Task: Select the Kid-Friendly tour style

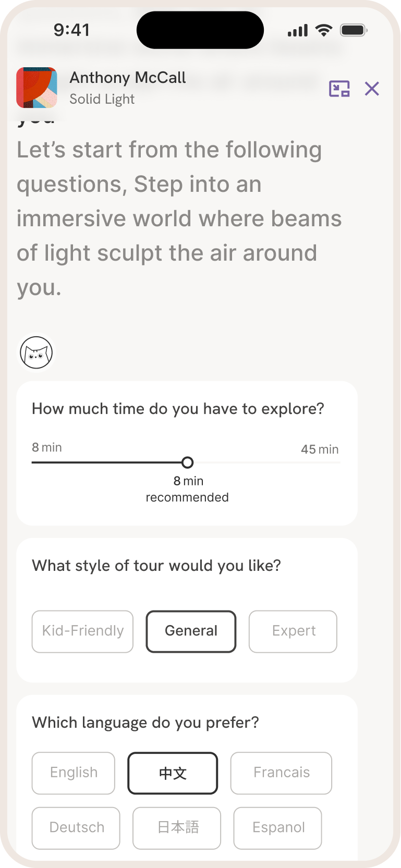Action: (x=82, y=631)
